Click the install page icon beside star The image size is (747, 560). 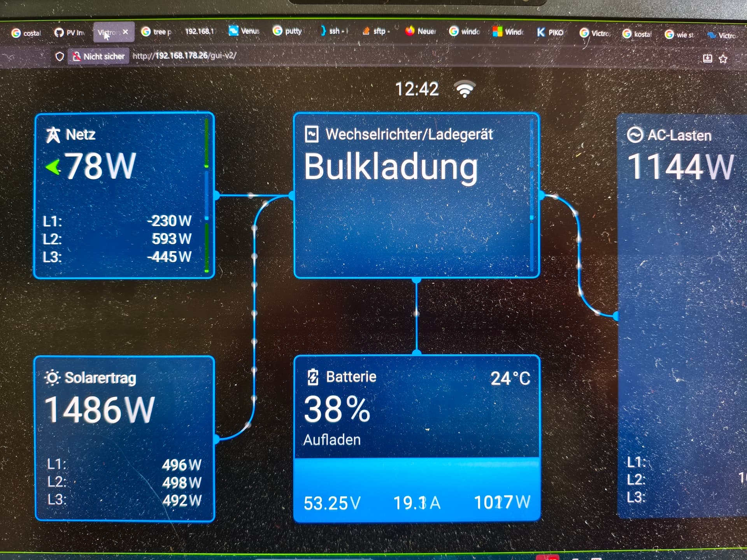707,59
